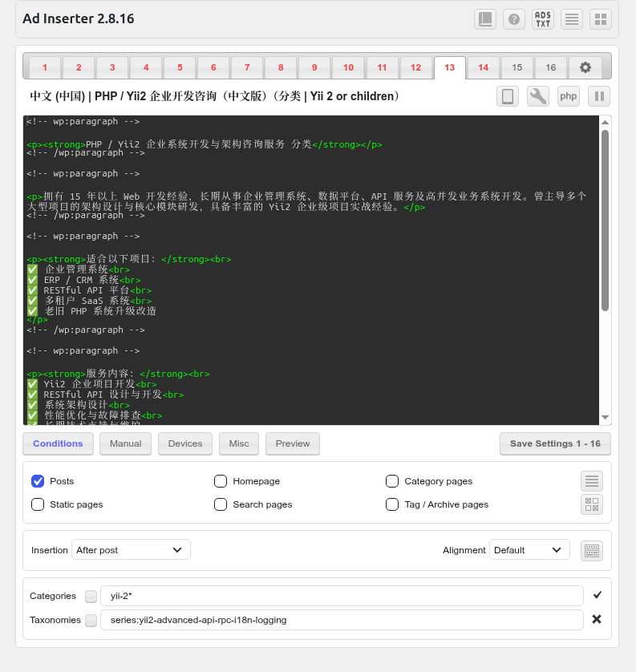636x672 pixels.
Task: Switch to block tab 14
Action: 484,67
